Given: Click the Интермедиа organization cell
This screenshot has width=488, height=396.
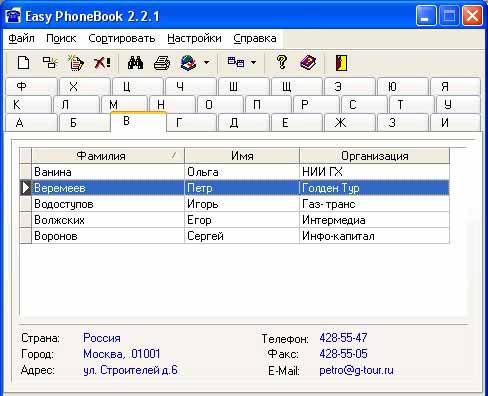Looking at the screenshot, I should point(375,220).
